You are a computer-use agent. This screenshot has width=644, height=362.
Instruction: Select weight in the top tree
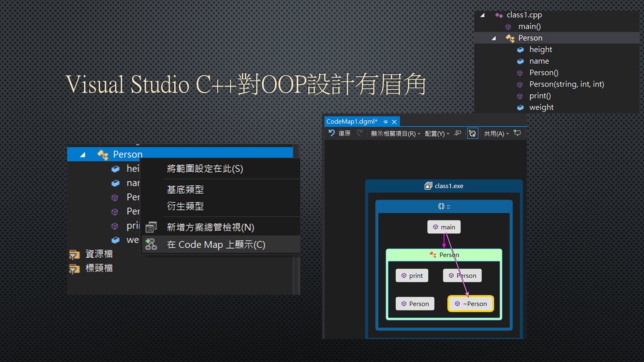[x=541, y=107]
